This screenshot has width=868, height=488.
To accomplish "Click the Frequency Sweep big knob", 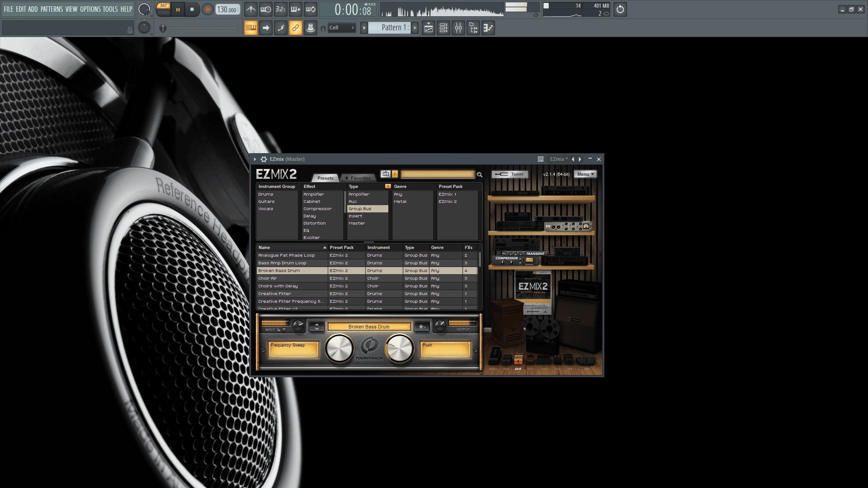I will 339,348.
